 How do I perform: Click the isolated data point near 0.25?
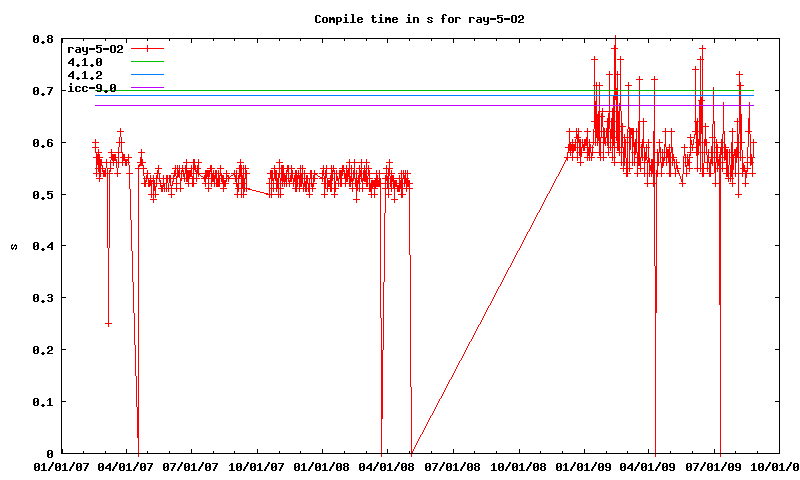tap(108, 323)
